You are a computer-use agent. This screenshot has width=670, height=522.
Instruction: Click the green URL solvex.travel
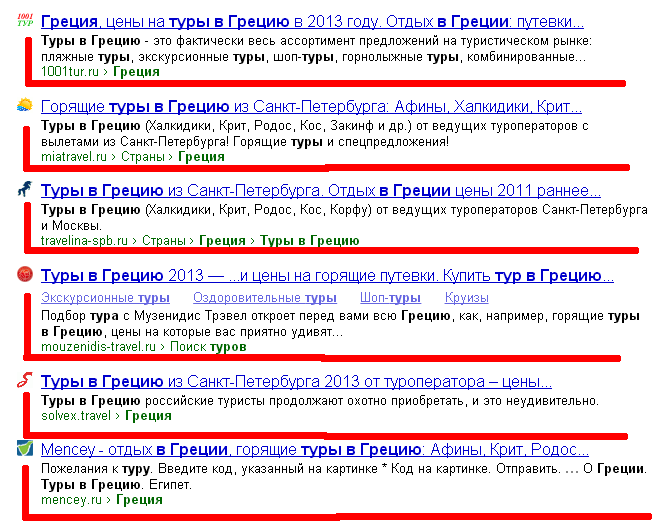point(76,416)
